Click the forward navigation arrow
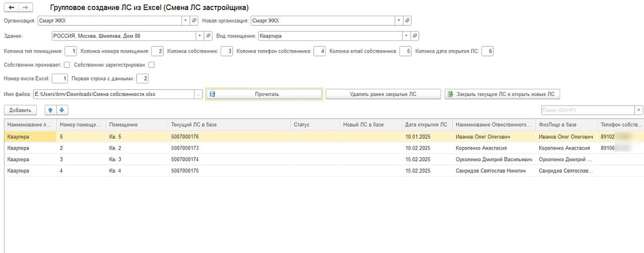The width and height of the screenshot is (644, 253). point(25,7)
